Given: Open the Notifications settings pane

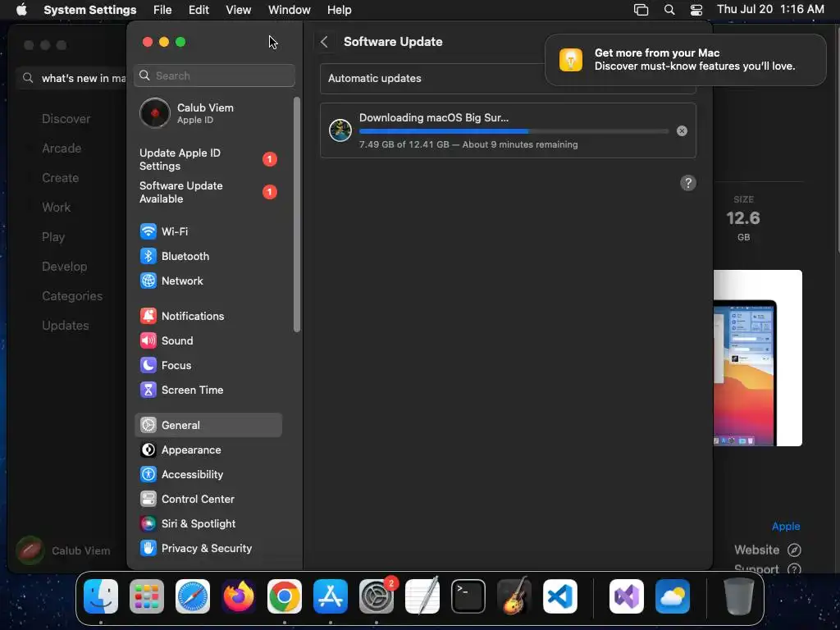Looking at the screenshot, I should tap(208, 316).
